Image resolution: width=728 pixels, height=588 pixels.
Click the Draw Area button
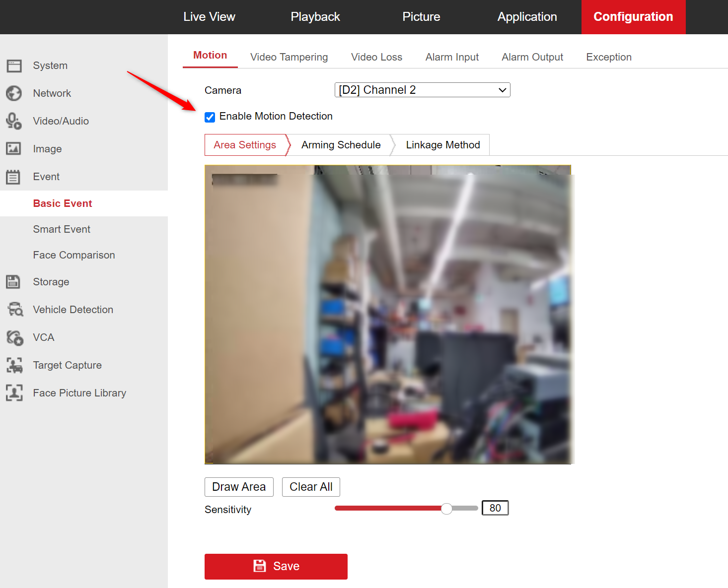[x=239, y=487]
